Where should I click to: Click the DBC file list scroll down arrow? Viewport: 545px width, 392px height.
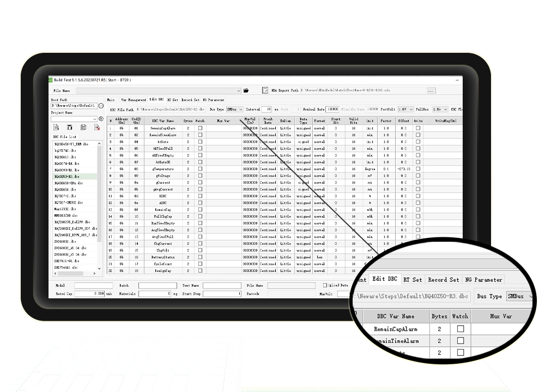[99, 268]
